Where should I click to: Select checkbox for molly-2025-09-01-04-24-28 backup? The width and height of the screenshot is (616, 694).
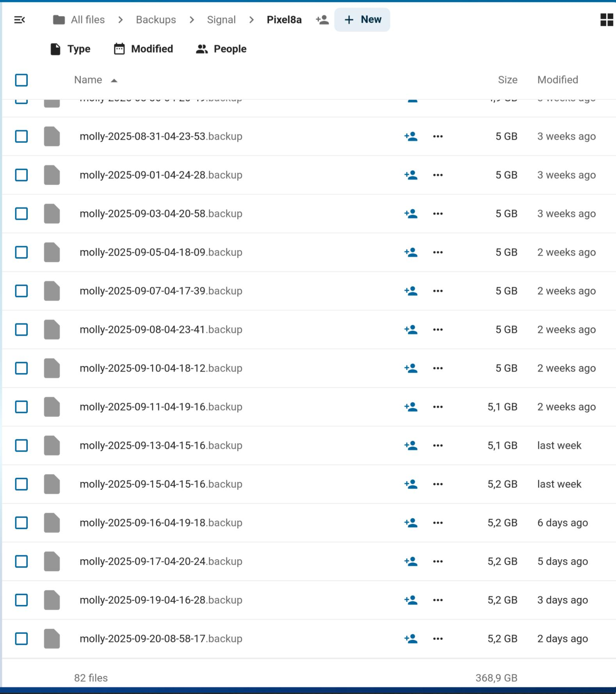21,175
